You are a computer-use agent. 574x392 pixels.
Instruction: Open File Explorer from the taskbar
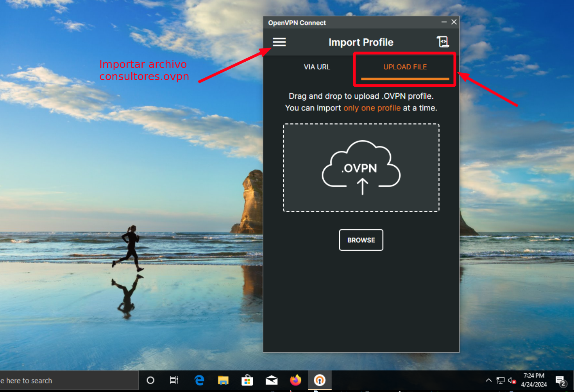[x=223, y=380]
